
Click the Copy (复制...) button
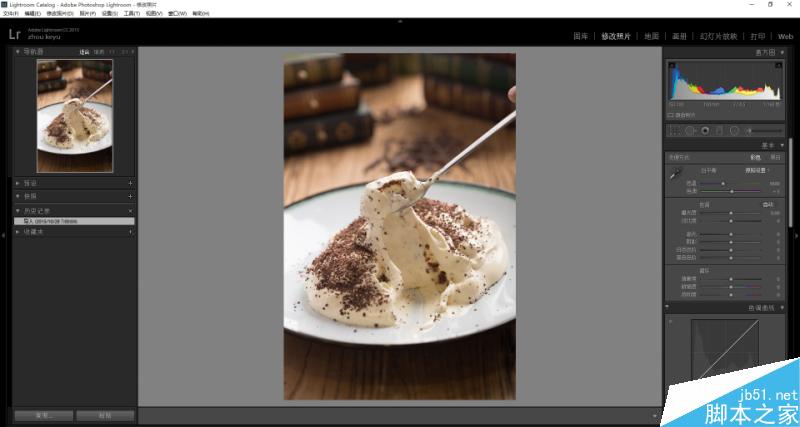click(44, 416)
